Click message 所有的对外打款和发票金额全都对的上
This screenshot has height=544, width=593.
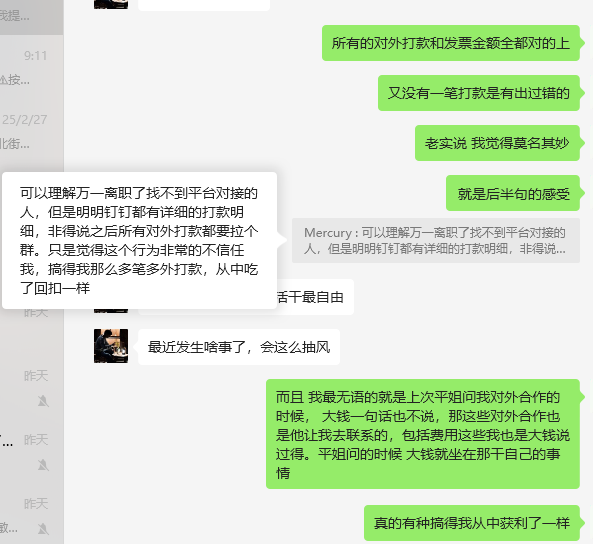pos(451,43)
